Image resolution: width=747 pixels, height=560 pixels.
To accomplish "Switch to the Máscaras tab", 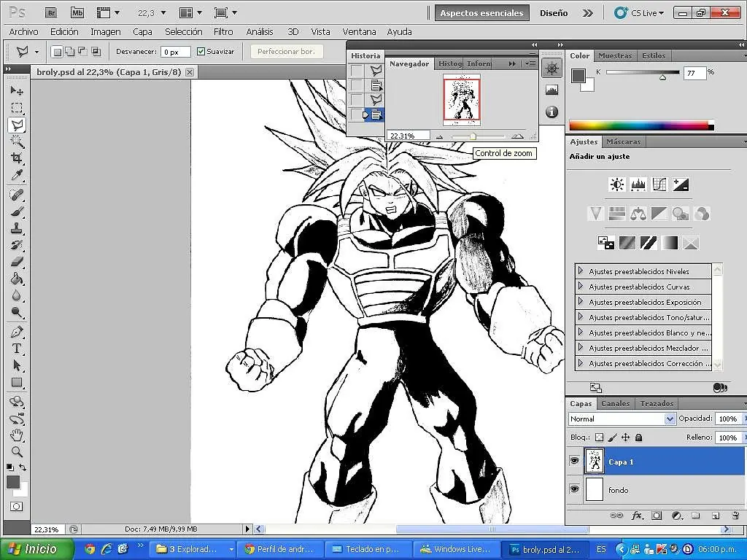I will click(623, 141).
